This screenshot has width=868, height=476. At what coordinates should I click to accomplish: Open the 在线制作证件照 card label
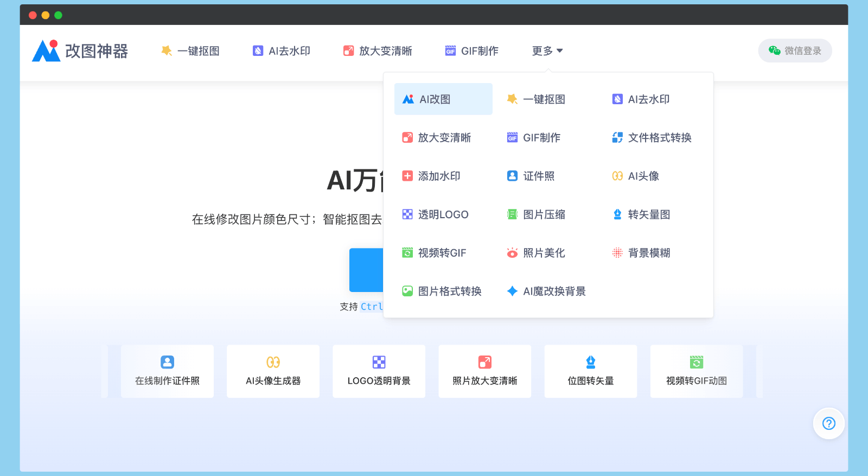pos(167,380)
